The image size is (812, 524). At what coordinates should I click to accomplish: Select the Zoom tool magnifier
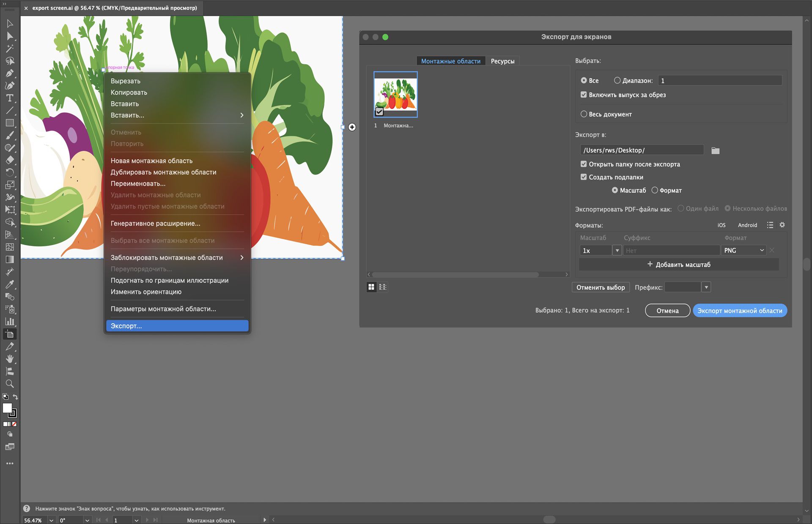pos(10,384)
